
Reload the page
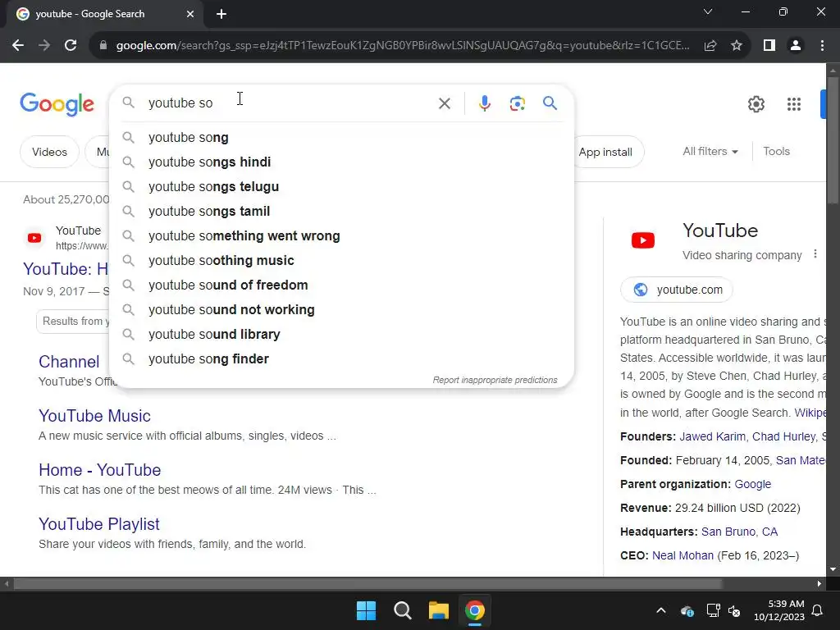click(71, 46)
